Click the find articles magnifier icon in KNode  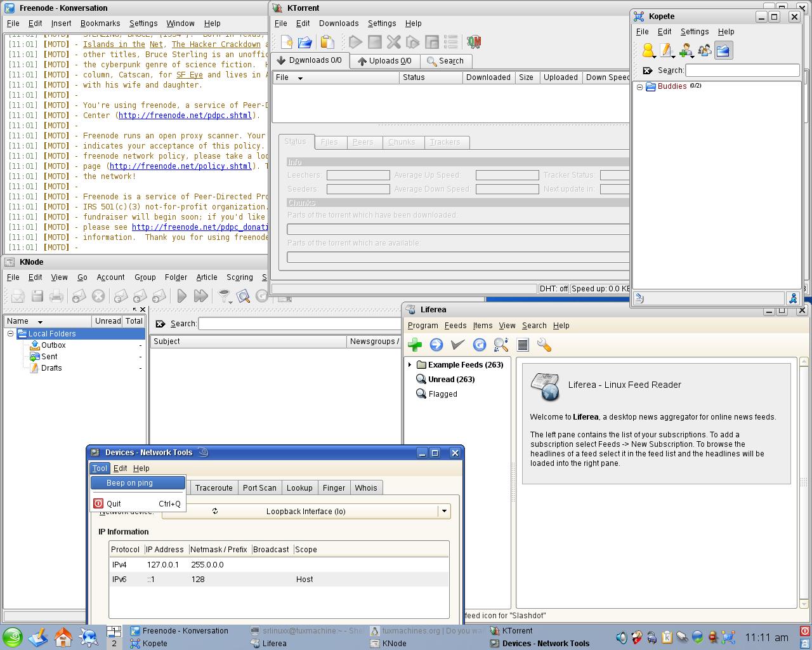point(243,296)
